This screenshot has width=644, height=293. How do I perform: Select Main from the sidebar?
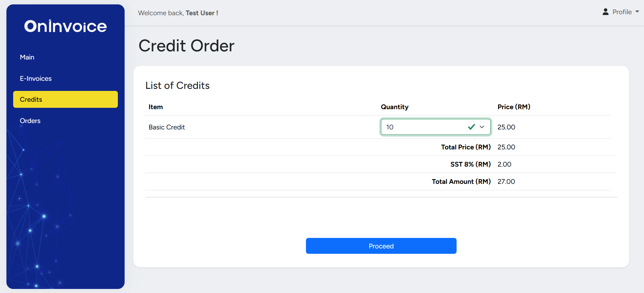(x=27, y=57)
